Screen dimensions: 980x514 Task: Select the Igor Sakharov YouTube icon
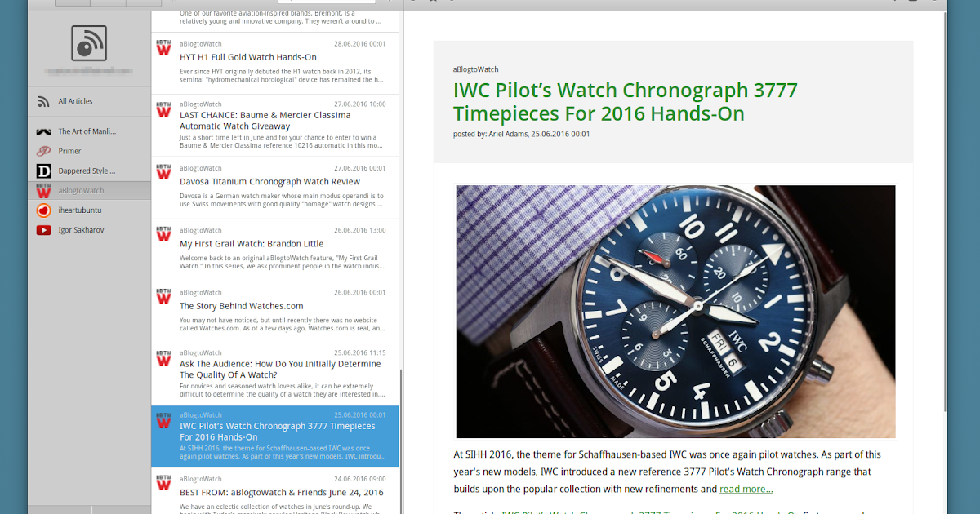click(x=43, y=230)
